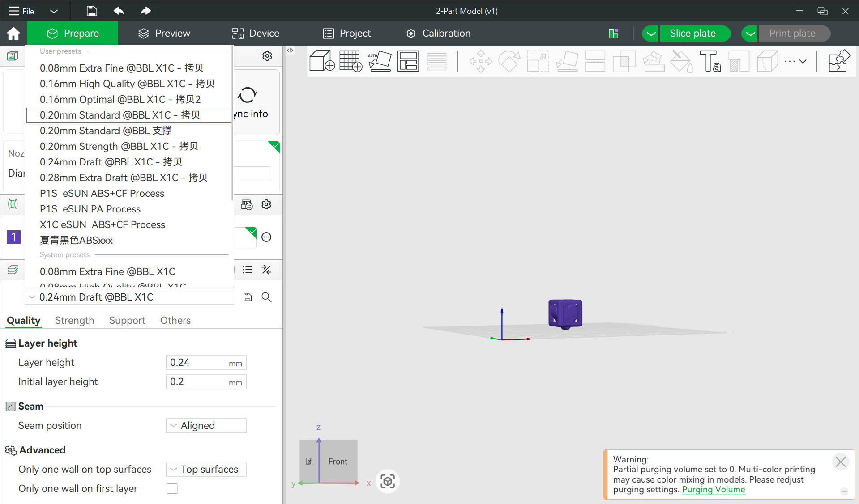
Task: Toggle the process settings list view icon
Action: (248, 270)
